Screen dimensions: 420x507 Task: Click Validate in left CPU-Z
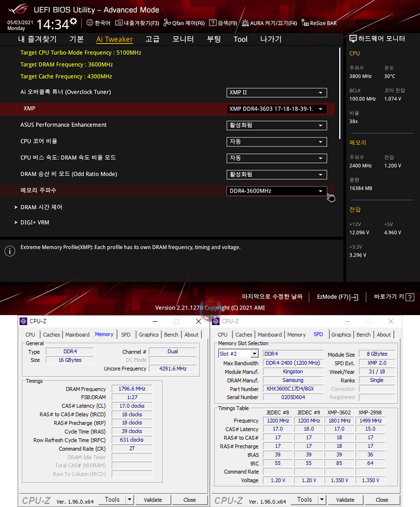[x=153, y=500]
